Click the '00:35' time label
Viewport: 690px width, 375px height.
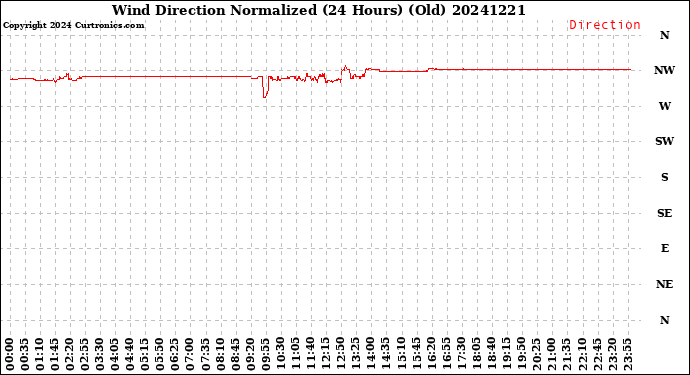tap(25, 354)
